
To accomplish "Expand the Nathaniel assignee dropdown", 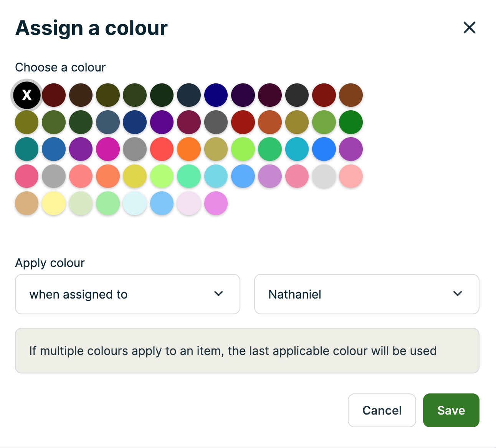I will pos(366,294).
